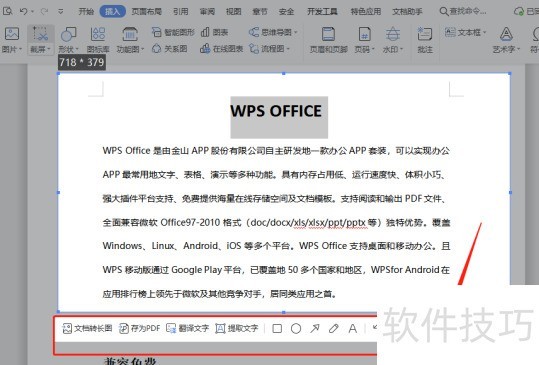Pick the pencil freehand tool
This screenshot has height=365, width=539.
coord(333,329)
